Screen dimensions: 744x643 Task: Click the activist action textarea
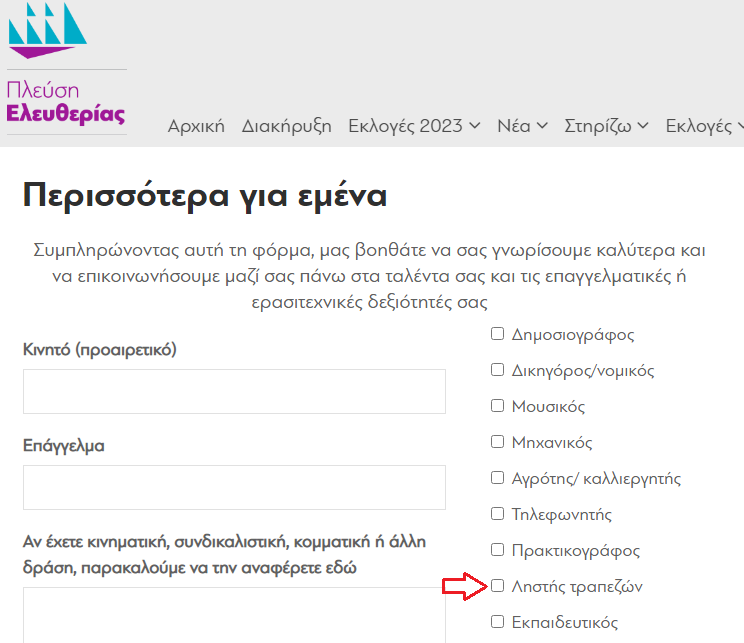click(234, 615)
